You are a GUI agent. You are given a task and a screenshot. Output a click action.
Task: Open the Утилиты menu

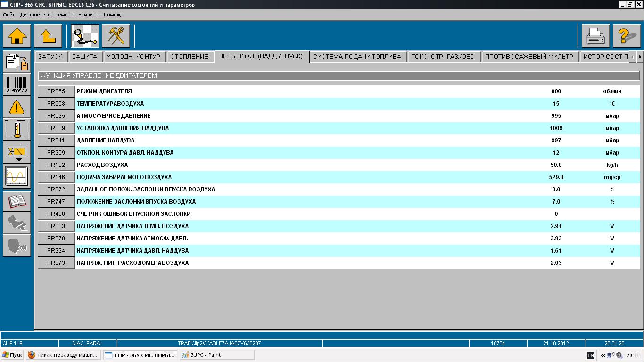tap(89, 15)
